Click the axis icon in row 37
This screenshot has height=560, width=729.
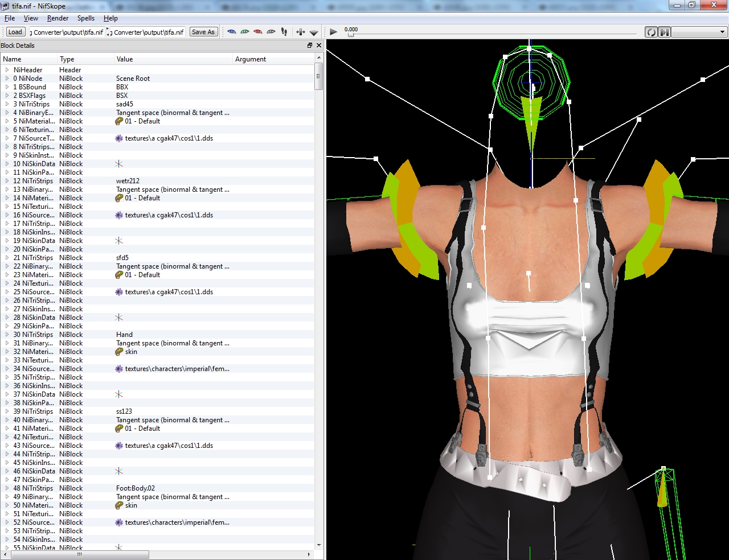(x=119, y=394)
